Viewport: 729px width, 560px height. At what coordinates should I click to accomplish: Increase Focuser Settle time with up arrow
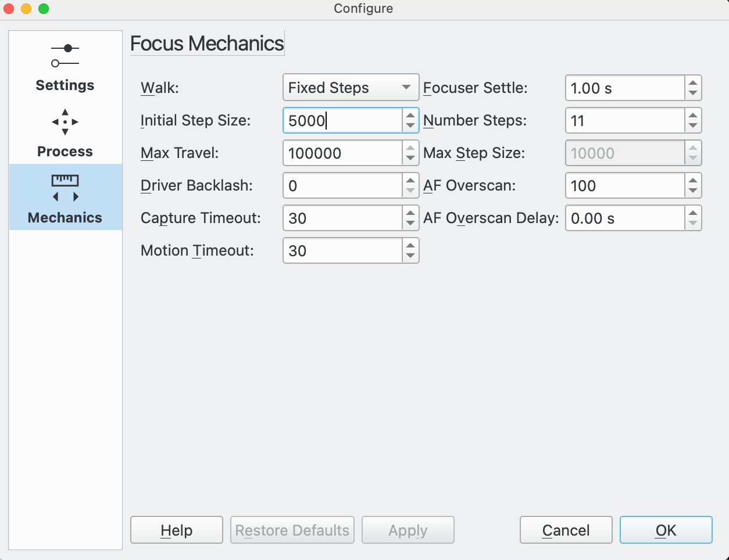[x=693, y=82]
